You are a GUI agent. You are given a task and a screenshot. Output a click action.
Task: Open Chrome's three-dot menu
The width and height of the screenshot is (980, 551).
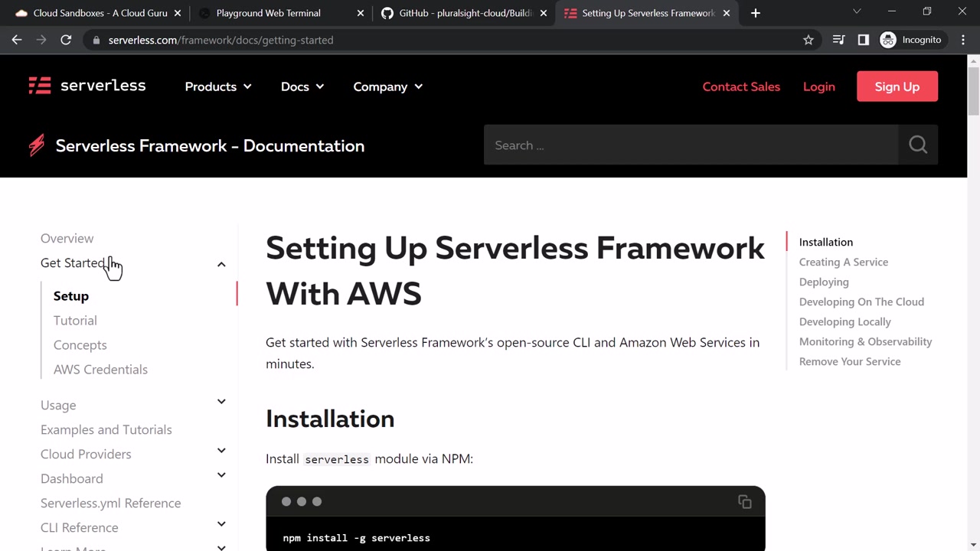point(962,40)
